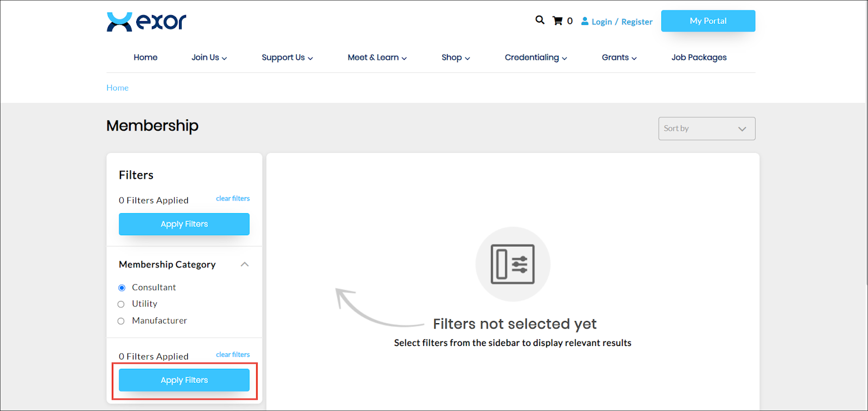Click the filter panel illustration icon
Screen dimensions: 868x411
pyautogui.click(x=513, y=264)
